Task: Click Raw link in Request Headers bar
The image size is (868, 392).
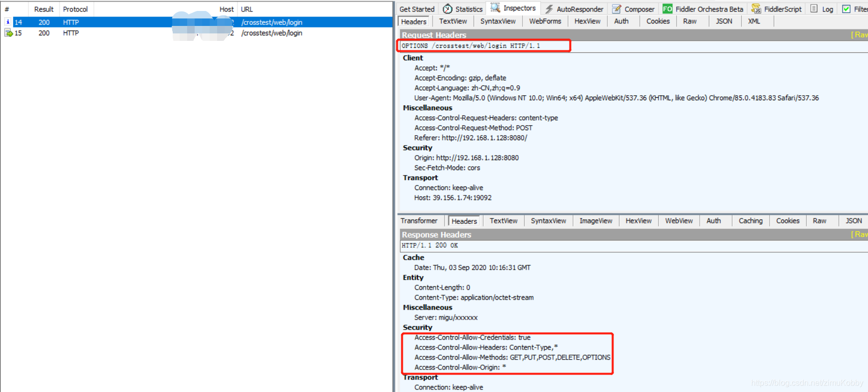Action: 860,35
